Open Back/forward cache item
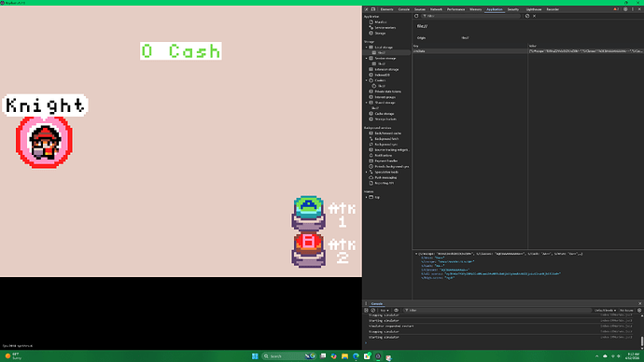644x362 pixels. pyautogui.click(x=387, y=133)
